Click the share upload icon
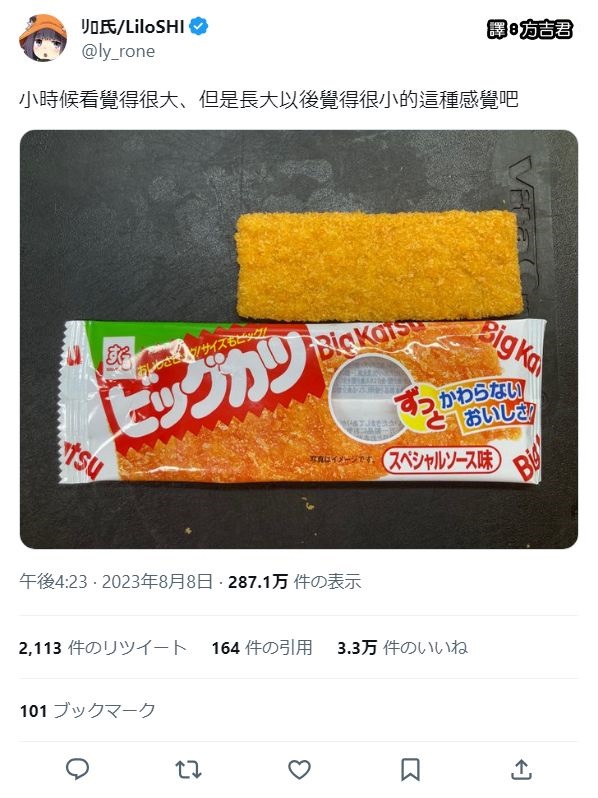 521,769
